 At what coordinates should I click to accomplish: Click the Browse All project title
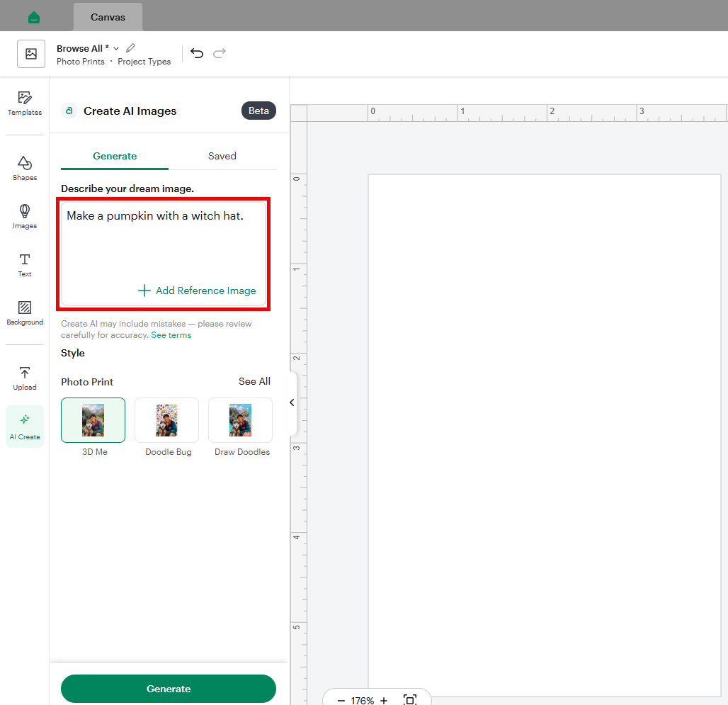(x=83, y=48)
